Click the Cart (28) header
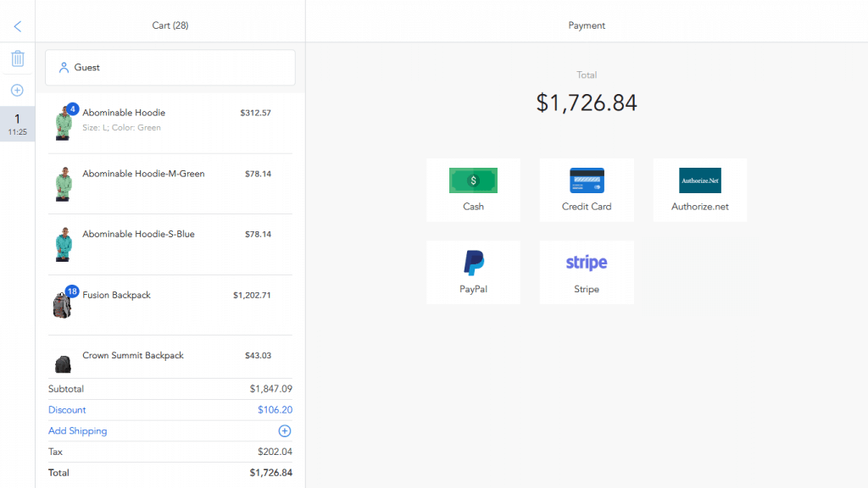Viewport: 868px width, 488px height. (170, 25)
